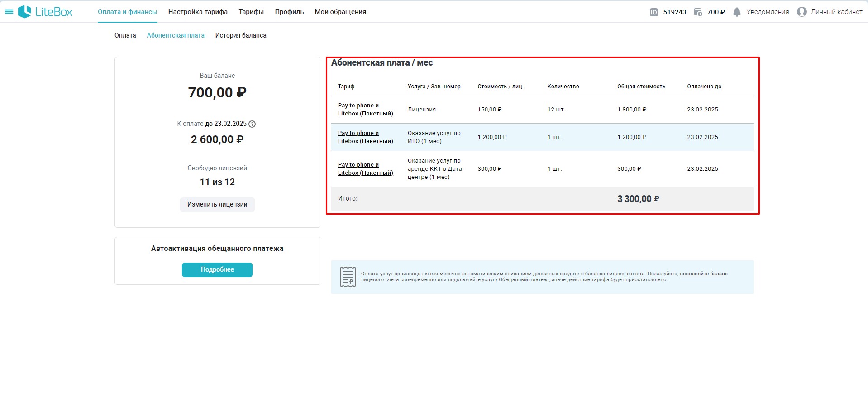
Task: Open Профиль menu item
Action: click(289, 12)
